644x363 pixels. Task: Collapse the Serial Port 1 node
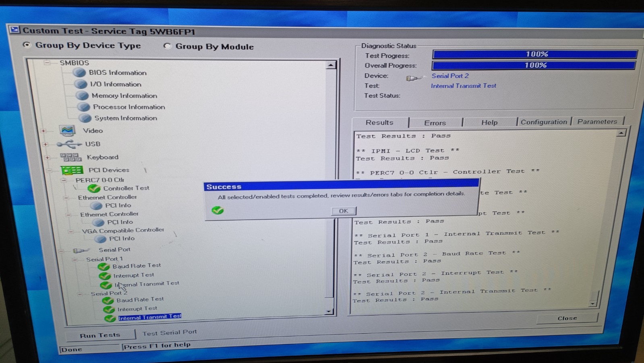pos(75,260)
